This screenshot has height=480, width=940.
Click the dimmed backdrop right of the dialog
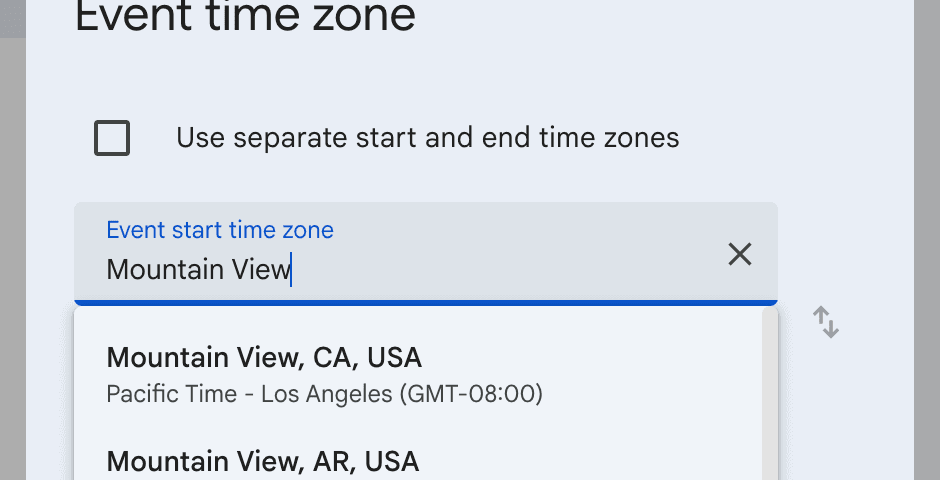(x=927, y=250)
